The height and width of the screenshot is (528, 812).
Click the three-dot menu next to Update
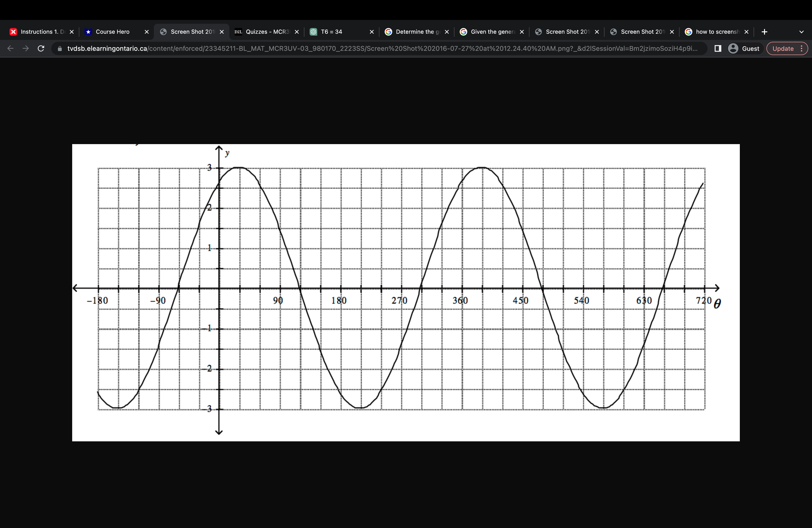tap(801, 48)
